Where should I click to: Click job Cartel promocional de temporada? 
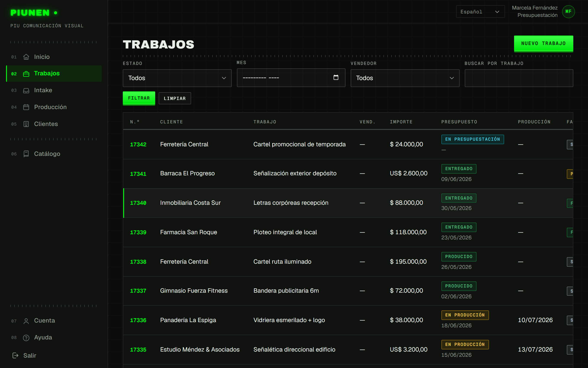pyautogui.click(x=299, y=144)
